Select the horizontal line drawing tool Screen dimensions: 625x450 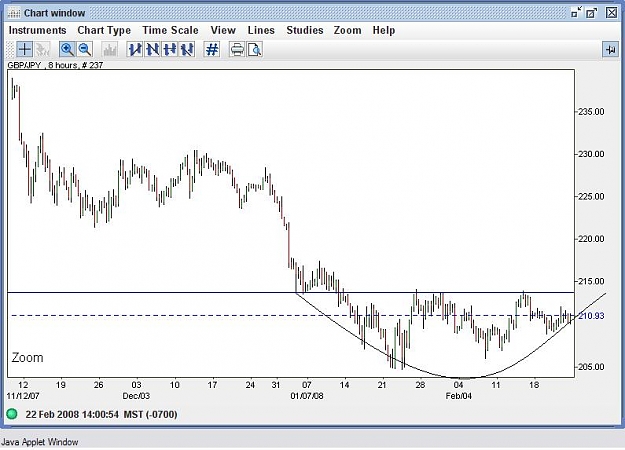(x=170, y=49)
